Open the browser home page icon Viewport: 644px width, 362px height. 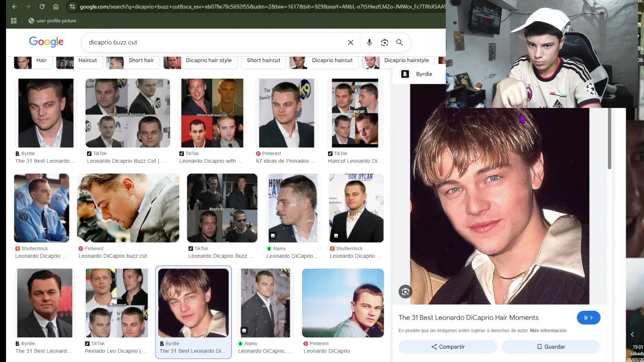pyautogui.click(x=56, y=7)
